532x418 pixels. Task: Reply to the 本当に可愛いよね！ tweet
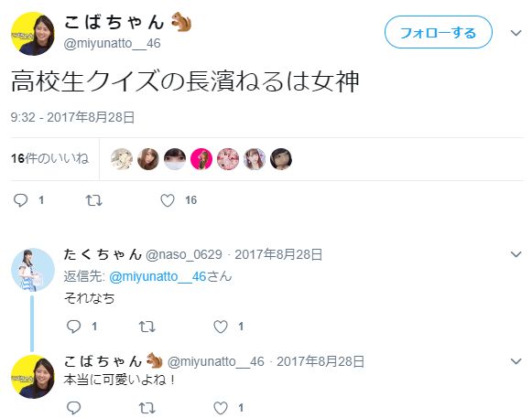click(73, 408)
